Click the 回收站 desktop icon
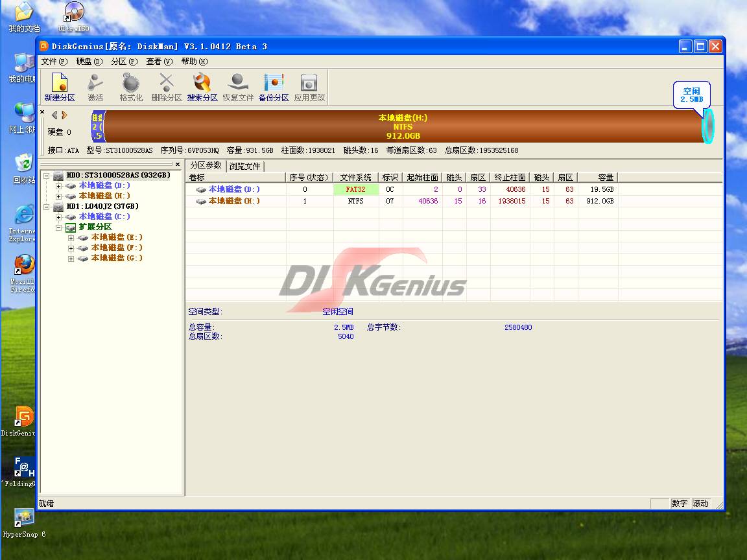 coord(24,169)
